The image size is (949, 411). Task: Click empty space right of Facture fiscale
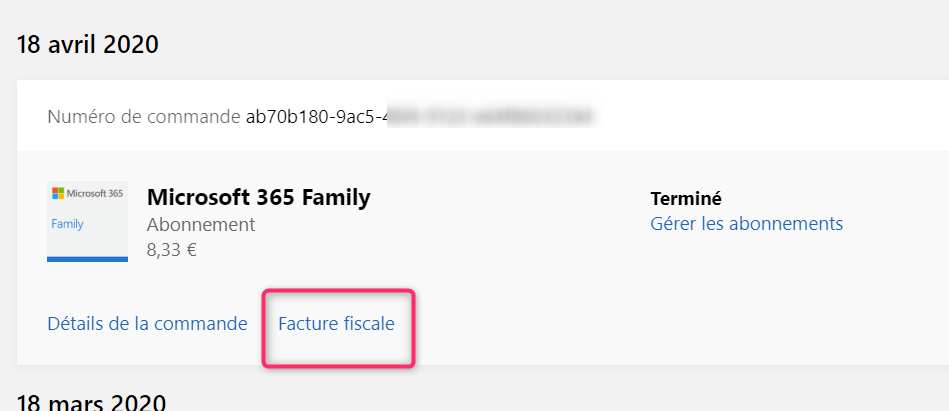pyautogui.click(x=650, y=324)
